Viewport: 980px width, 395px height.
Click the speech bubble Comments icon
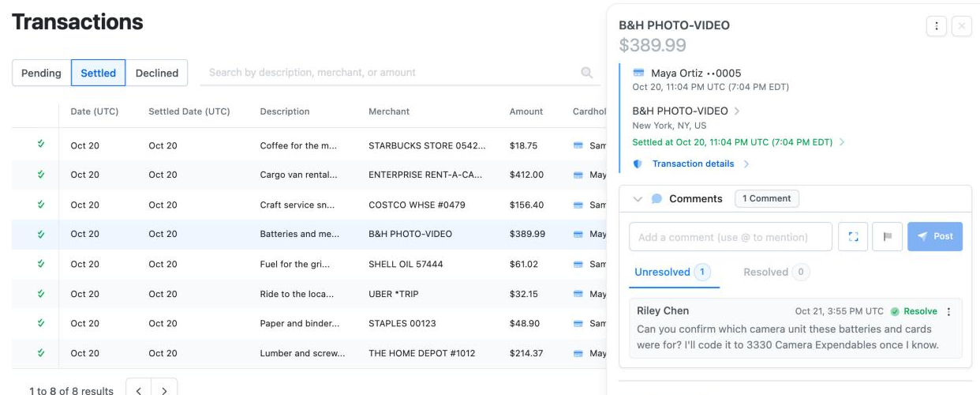pyautogui.click(x=656, y=198)
